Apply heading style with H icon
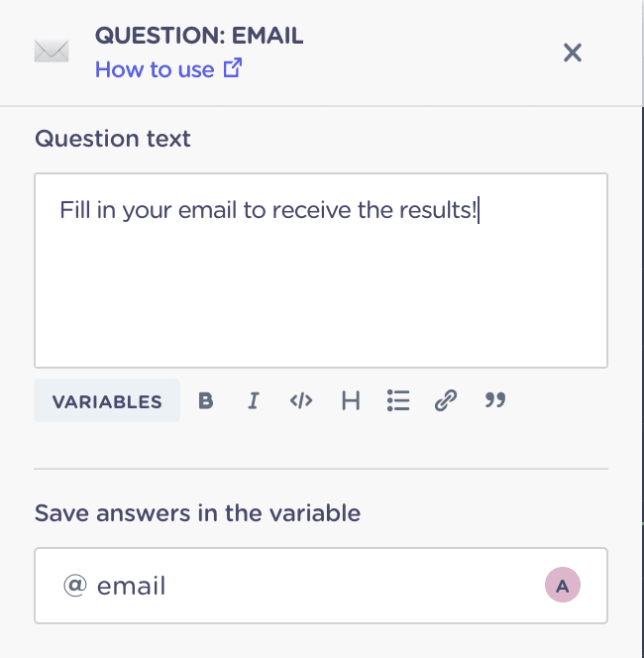 [351, 401]
